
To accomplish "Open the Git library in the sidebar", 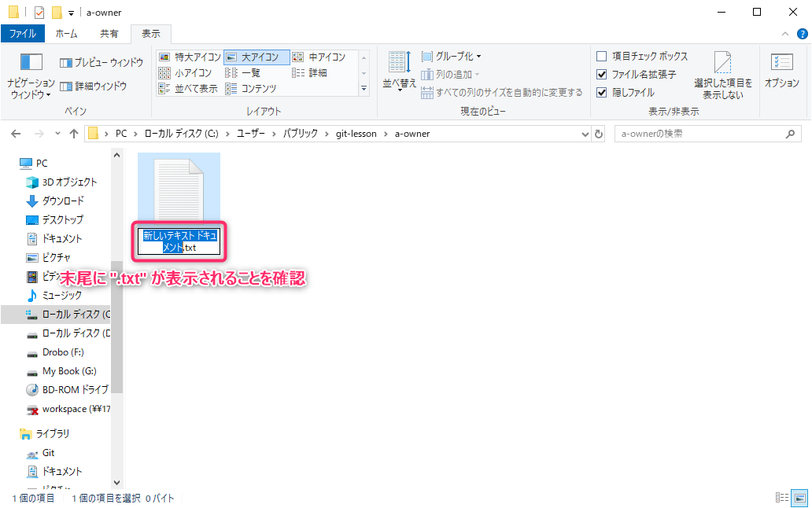I will 40,453.
